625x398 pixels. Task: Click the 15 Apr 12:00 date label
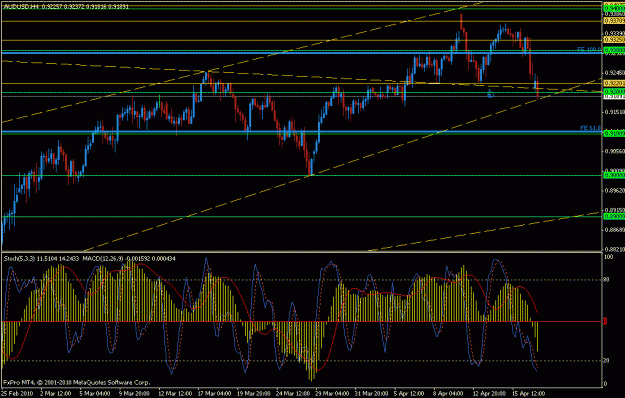click(529, 394)
